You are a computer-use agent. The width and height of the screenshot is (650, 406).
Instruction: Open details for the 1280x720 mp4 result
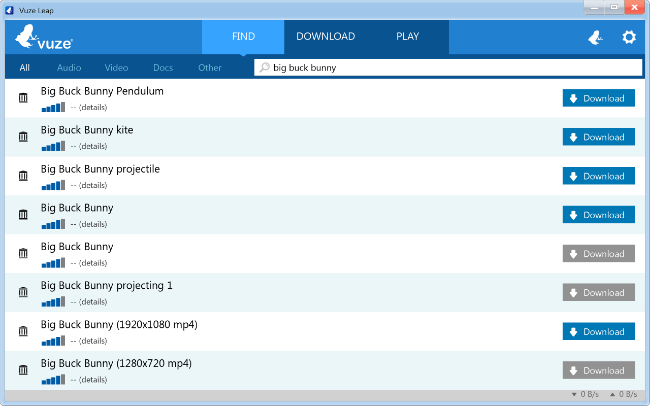click(x=93, y=380)
